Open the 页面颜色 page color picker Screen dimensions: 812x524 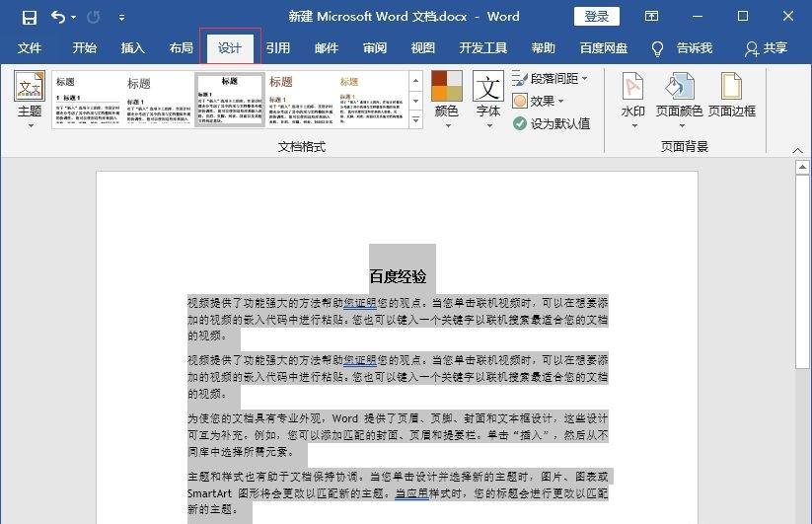tap(679, 100)
